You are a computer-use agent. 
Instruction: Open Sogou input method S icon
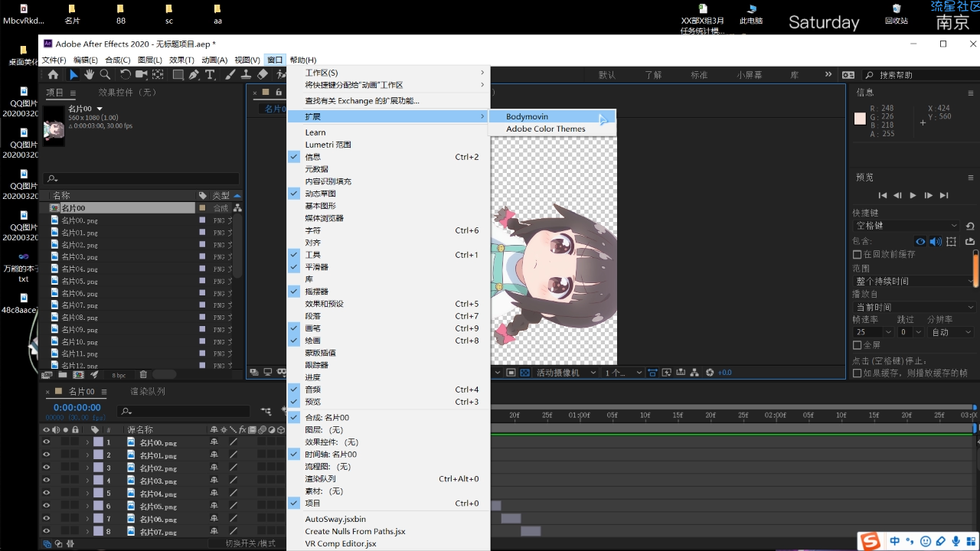(870, 542)
